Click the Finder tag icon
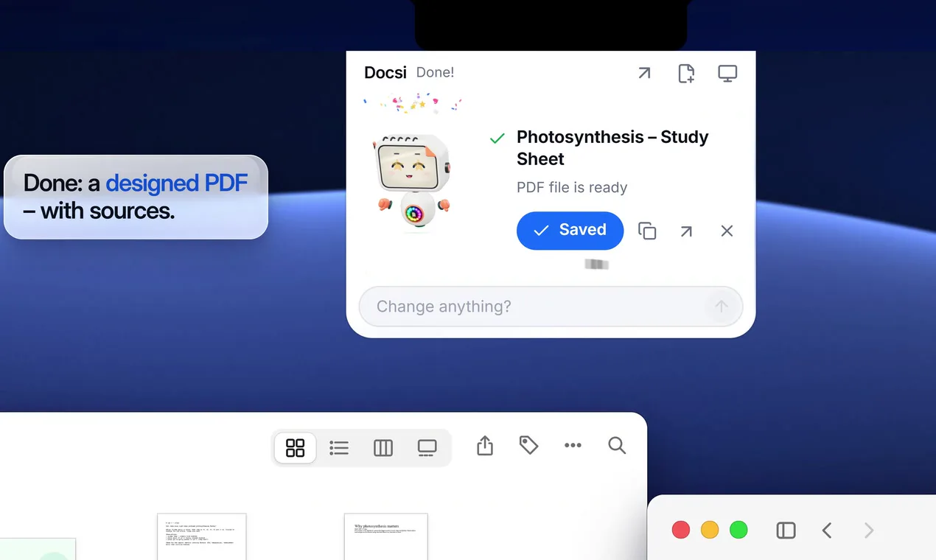 click(528, 445)
